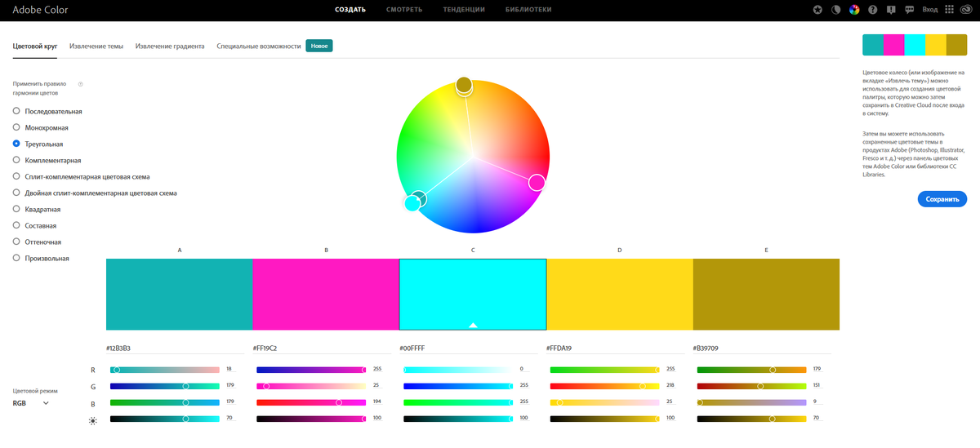The height and width of the screenshot is (448, 980).
Task: Open the apps grid icon
Action: point(948,10)
